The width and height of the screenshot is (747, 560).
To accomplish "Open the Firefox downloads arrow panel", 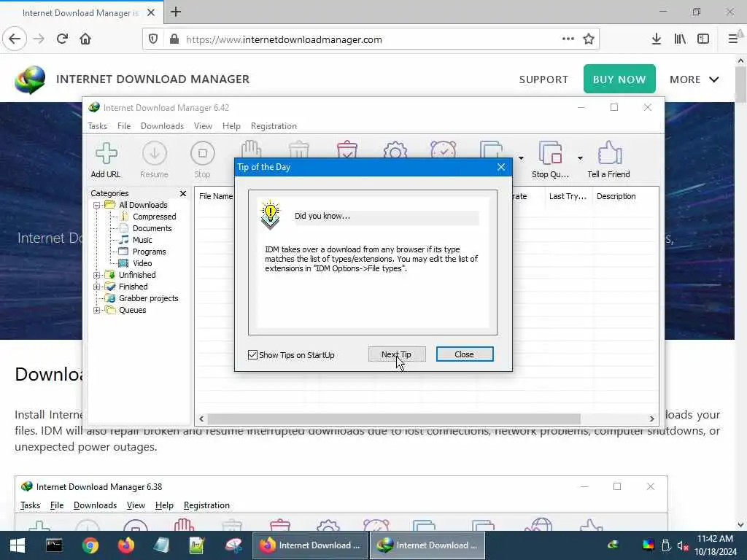I will [657, 39].
